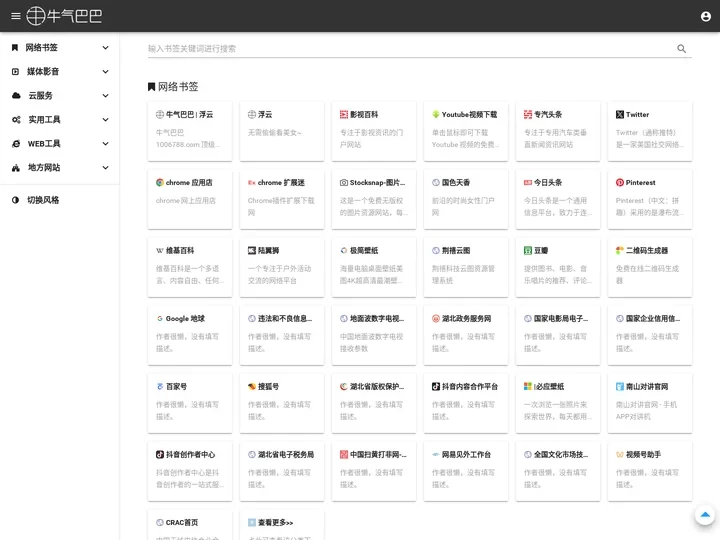Screen dimensions: 720x540
Task: Click the search magnifier icon
Action: [x=681, y=49]
